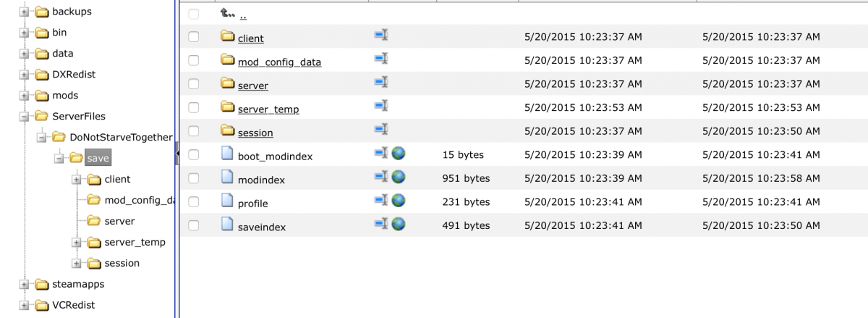Click the rename icon in the saveindex row

(x=381, y=225)
